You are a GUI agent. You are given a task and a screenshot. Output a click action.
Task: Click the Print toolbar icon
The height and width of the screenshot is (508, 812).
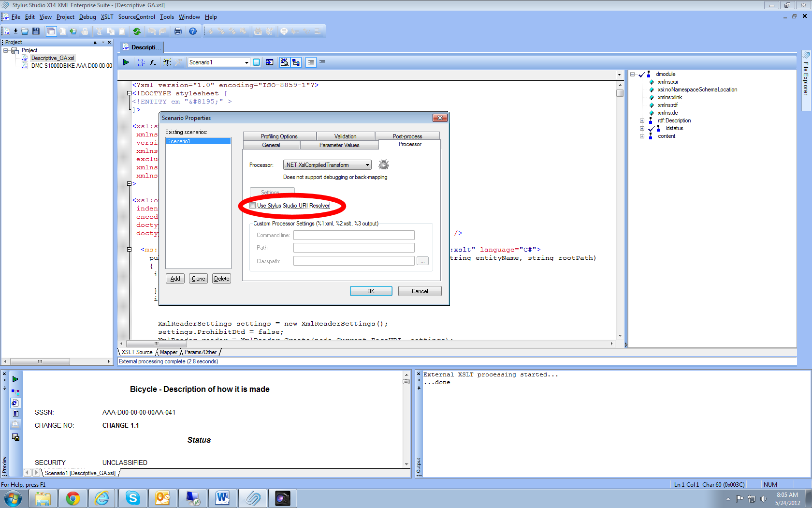pyautogui.click(x=177, y=31)
